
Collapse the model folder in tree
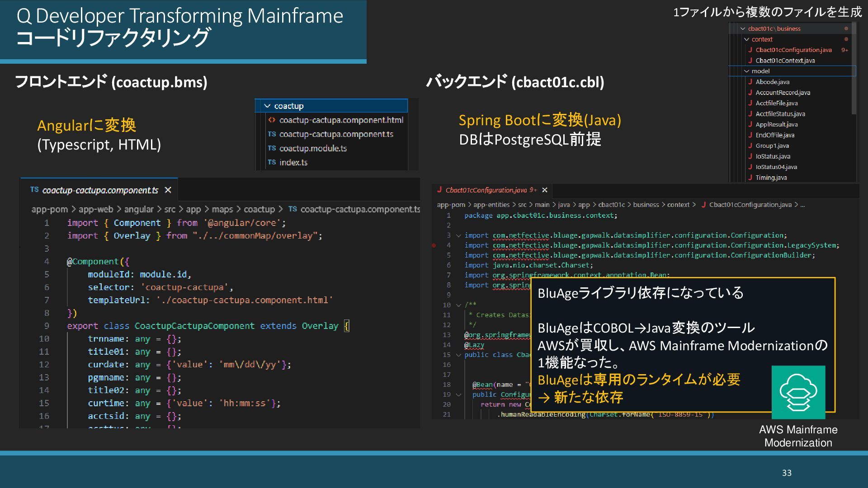click(x=746, y=71)
